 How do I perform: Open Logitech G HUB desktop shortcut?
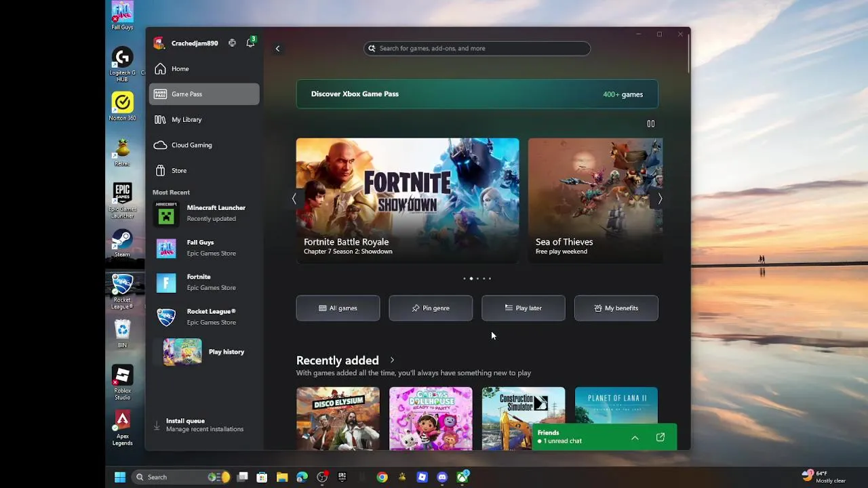coord(122,64)
